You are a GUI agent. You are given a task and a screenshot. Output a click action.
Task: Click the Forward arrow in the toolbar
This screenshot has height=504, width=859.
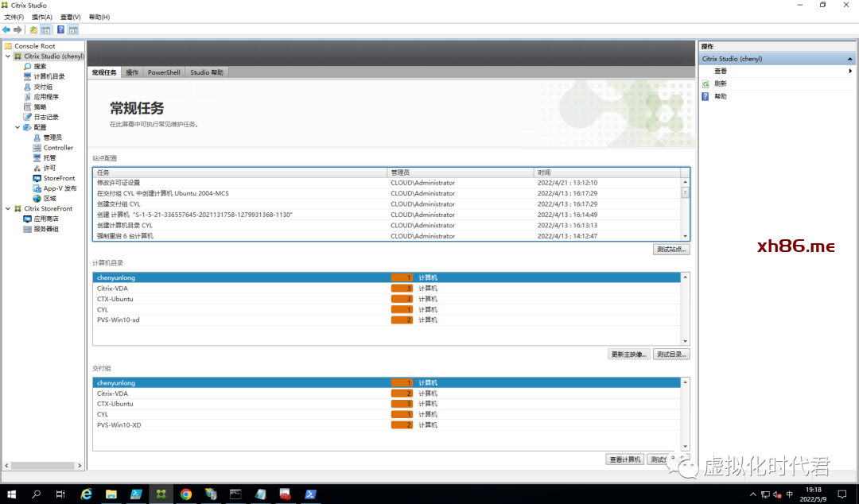click(17, 29)
